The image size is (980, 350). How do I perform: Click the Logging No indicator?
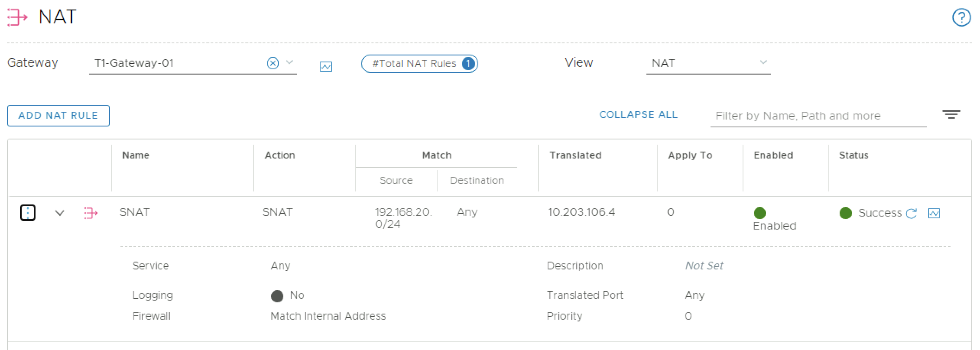277,296
